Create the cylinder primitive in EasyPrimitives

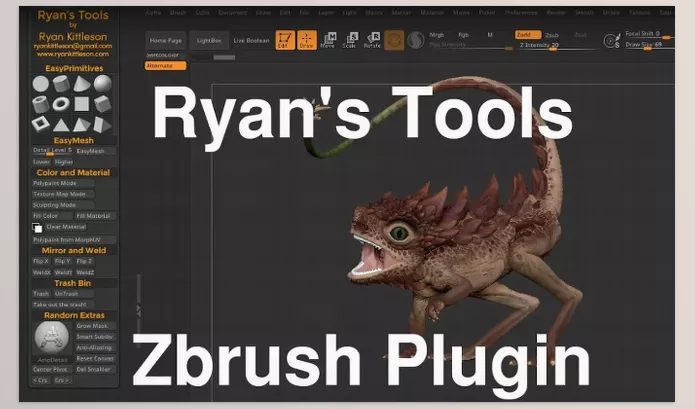[61, 83]
